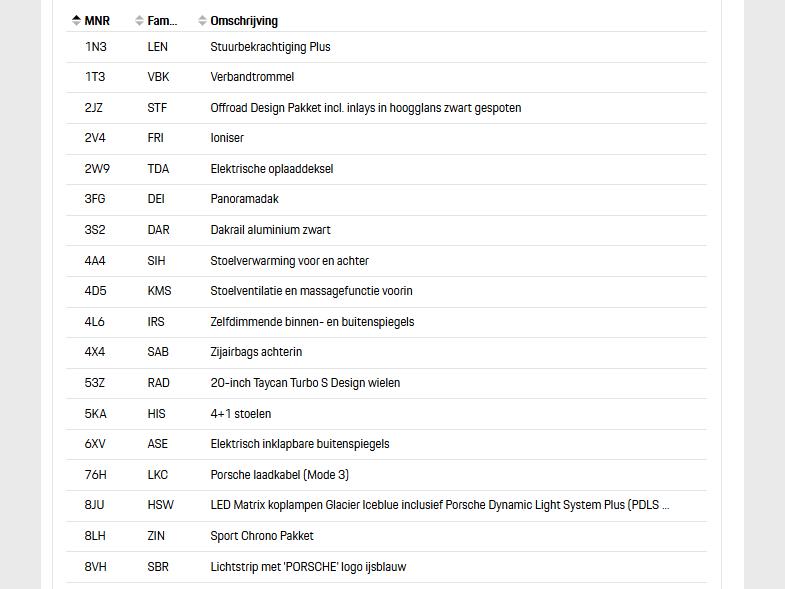Click the Omschrijving column header
This screenshot has width=785, height=589.
click(244, 21)
